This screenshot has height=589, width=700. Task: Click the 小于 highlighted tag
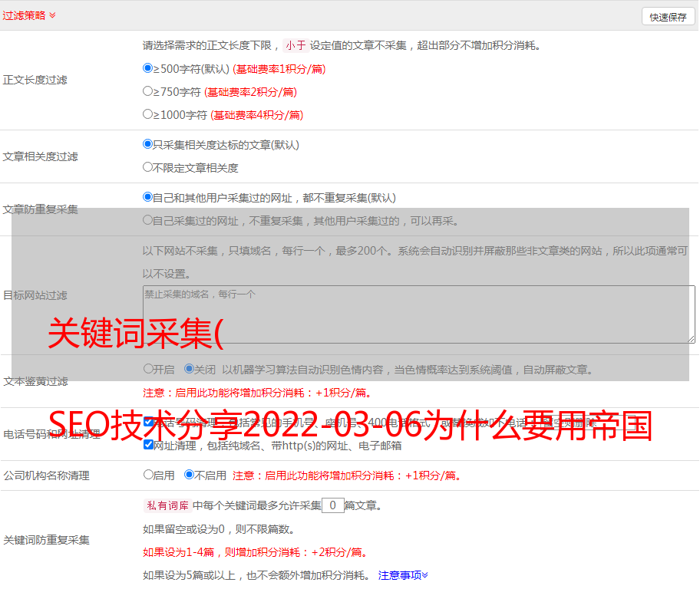tap(296, 45)
